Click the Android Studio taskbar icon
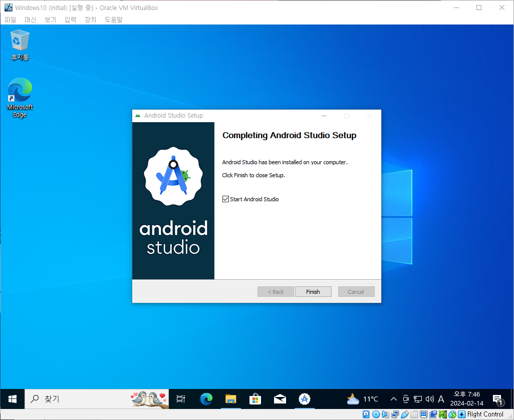This screenshot has width=514, height=420. (x=305, y=399)
